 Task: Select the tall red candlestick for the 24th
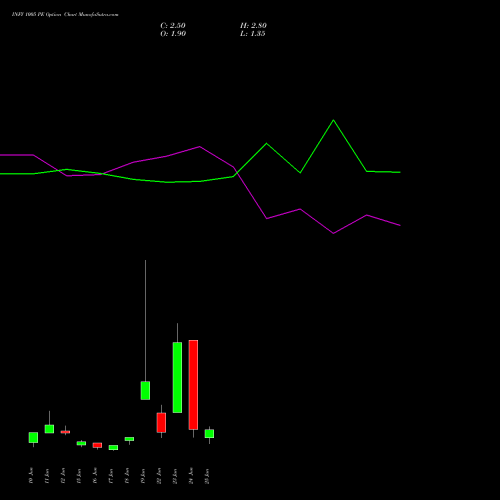pos(193,385)
